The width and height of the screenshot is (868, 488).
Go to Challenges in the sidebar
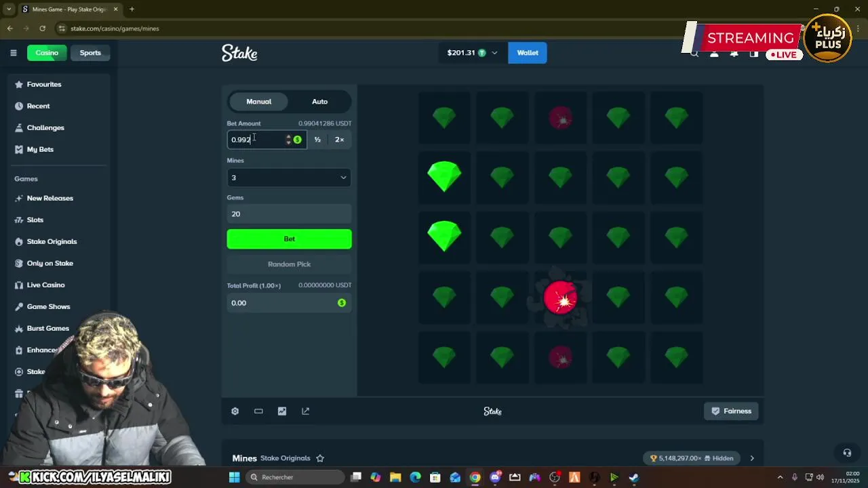click(x=45, y=127)
